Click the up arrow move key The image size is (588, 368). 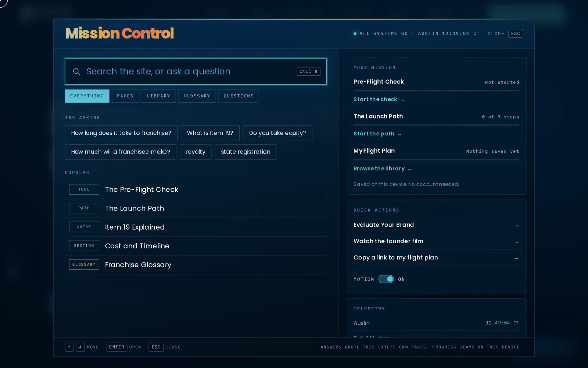69,347
